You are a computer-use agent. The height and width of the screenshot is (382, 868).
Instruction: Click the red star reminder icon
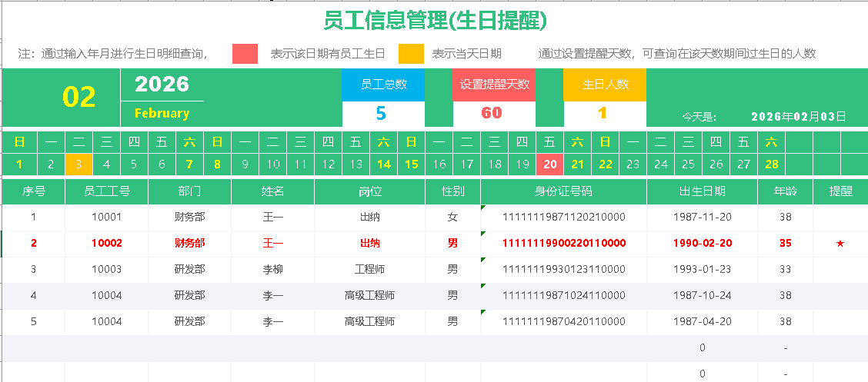click(840, 244)
